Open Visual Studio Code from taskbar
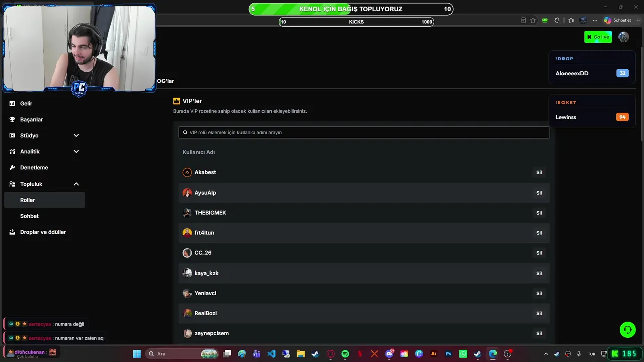 coord(271,354)
